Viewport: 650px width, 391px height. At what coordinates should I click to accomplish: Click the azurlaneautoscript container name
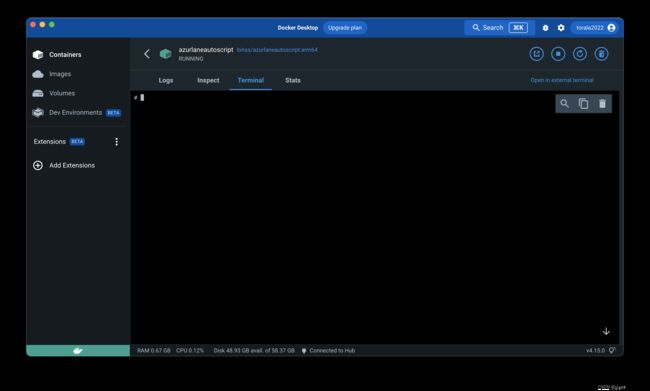coord(206,50)
